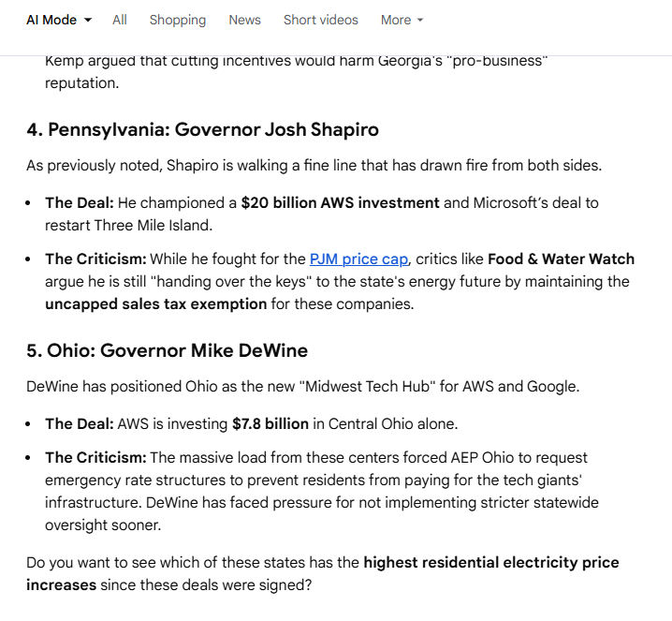Click The Deal label under Ohio

(80, 424)
